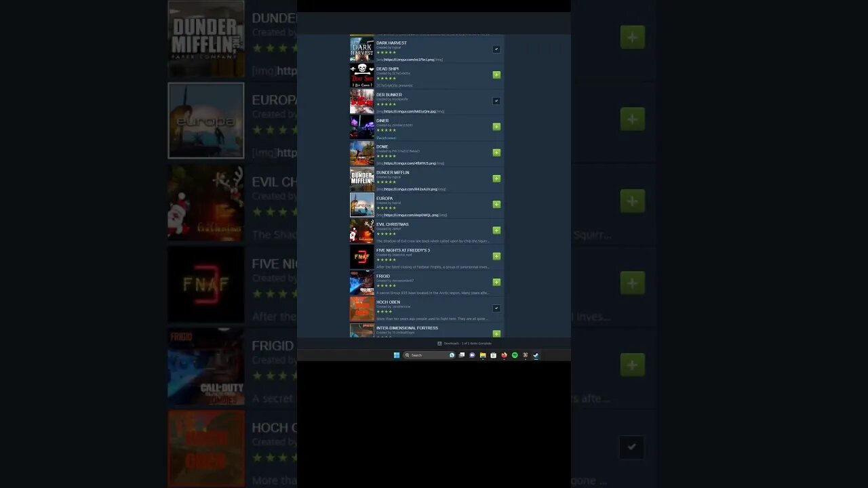Open FIVE NIGHTS AT FREDDY'S 3 title

point(403,250)
